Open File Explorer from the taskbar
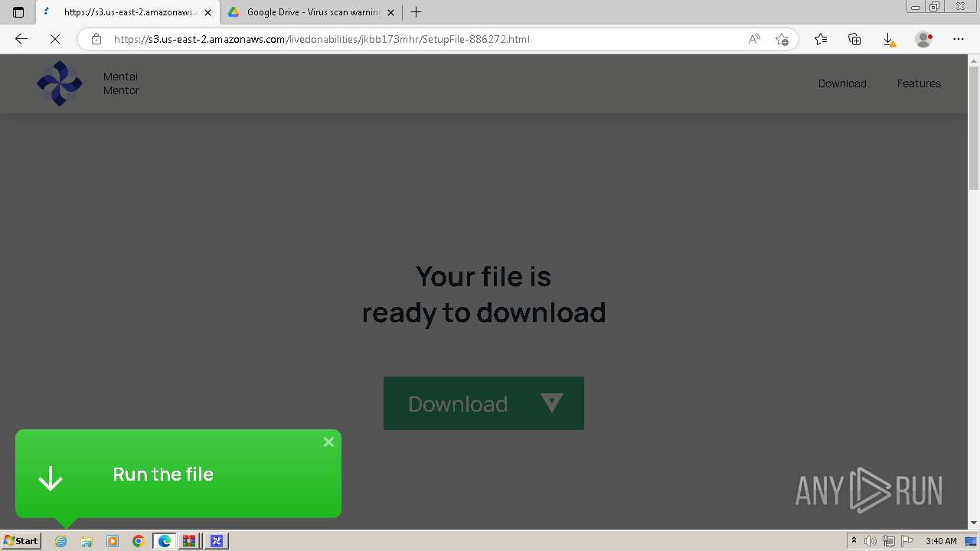Image resolution: width=980 pixels, height=551 pixels. pyautogui.click(x=87, y=541)
